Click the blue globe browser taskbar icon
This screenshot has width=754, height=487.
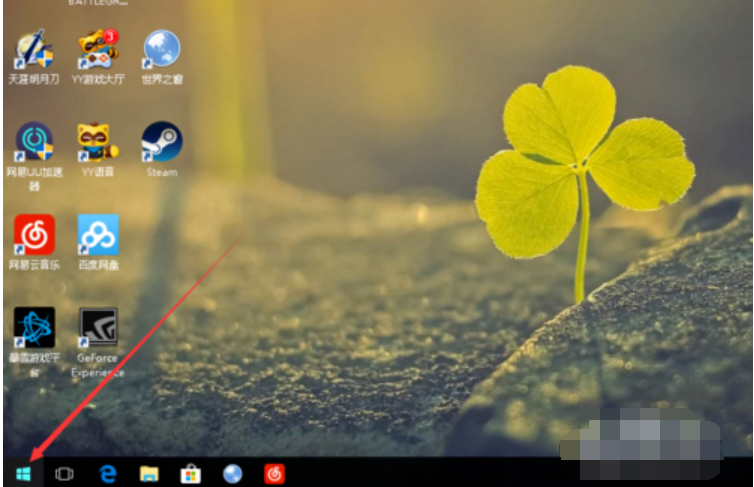[232, 473]
